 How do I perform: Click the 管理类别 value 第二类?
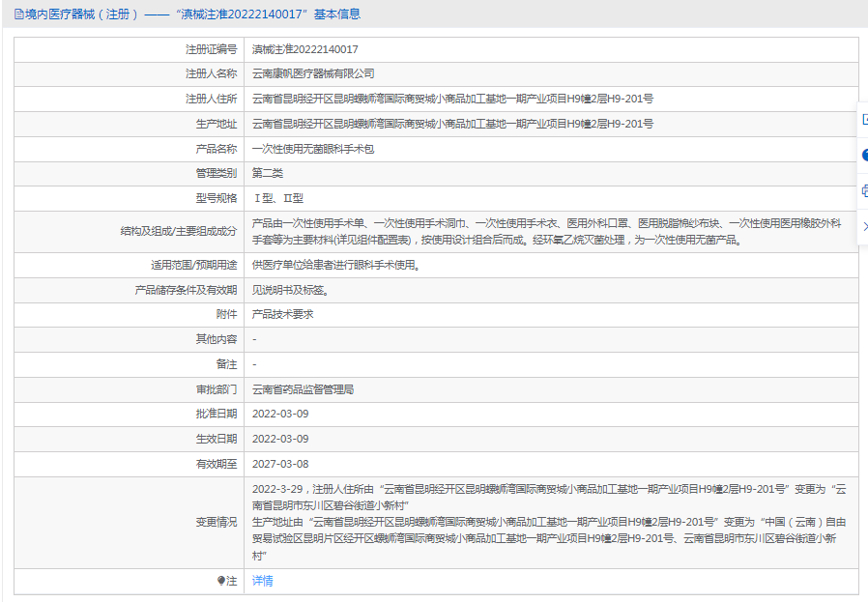(x=268, y=174)
